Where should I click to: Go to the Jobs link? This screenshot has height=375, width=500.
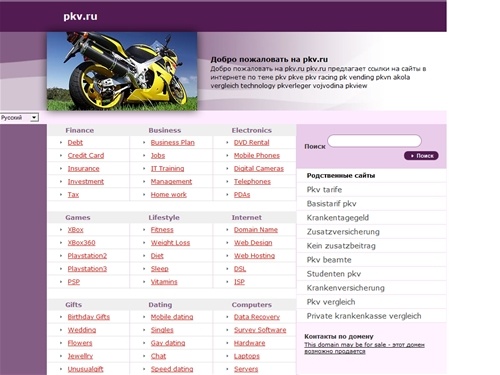coord(158,155)
